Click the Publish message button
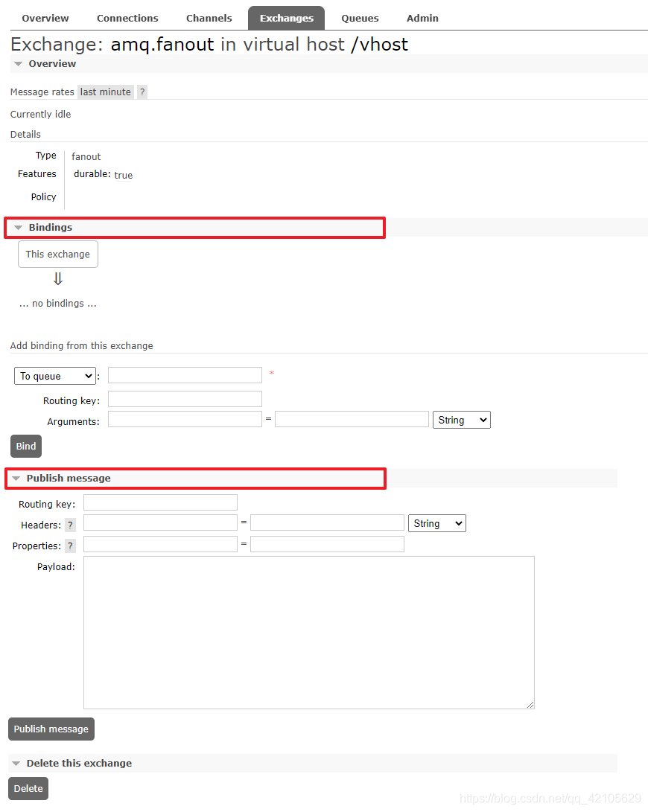The height and width of the screenshot is (812, 648). [51, 729]
